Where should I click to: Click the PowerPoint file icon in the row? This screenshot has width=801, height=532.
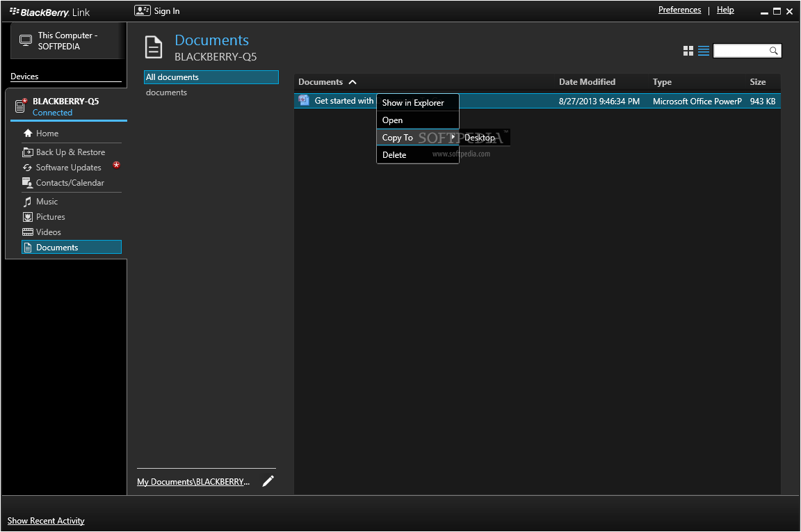point(304,100)
